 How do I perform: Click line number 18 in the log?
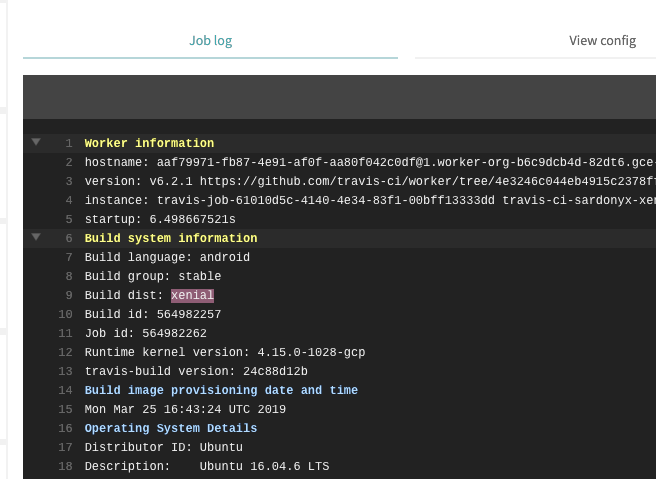[x=65, y=466]
